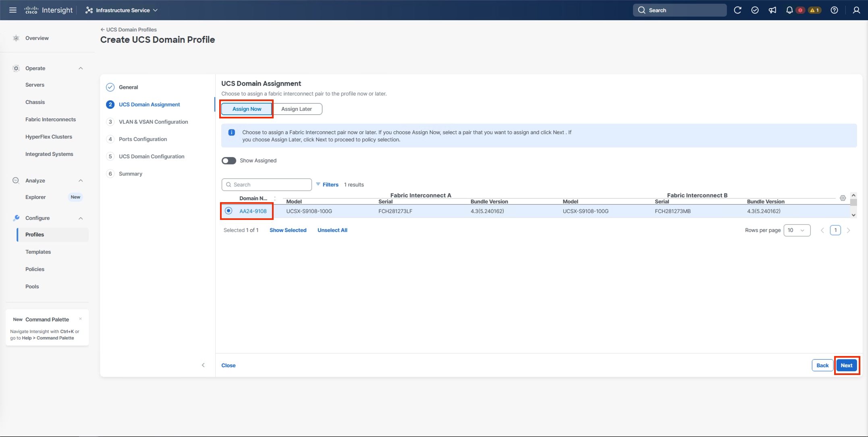Image resolution: width=868 pixels, height=437 pixels.
Task: Open the Templates section under Configure
Action: [38, 252]
